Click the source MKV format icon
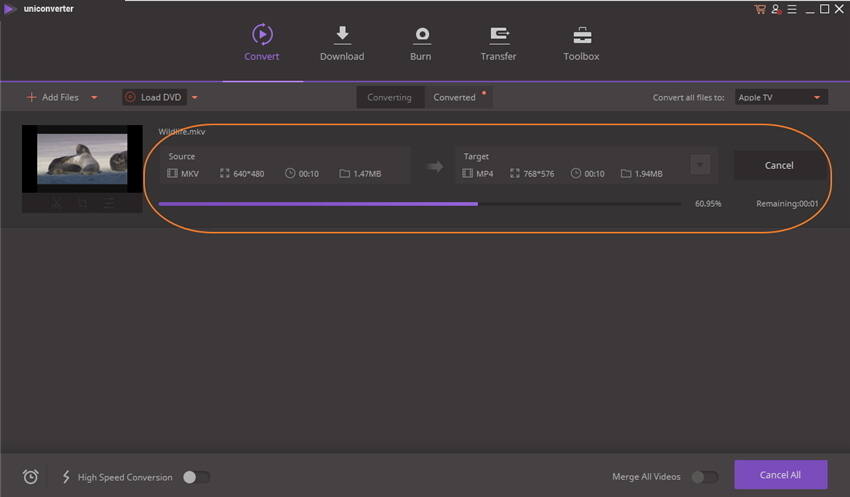Viewport: 850px width, 497px height. 172,173
